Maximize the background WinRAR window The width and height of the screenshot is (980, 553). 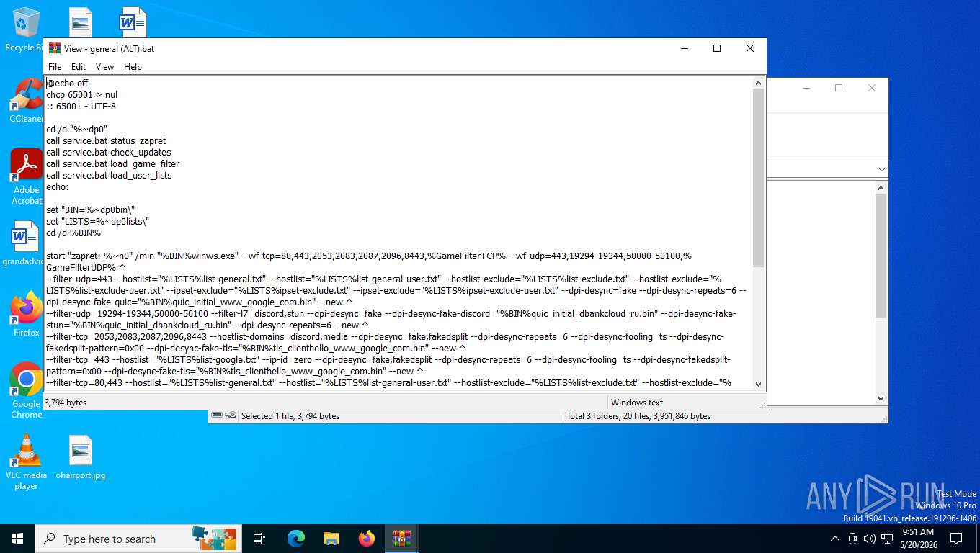pos(839,88)
